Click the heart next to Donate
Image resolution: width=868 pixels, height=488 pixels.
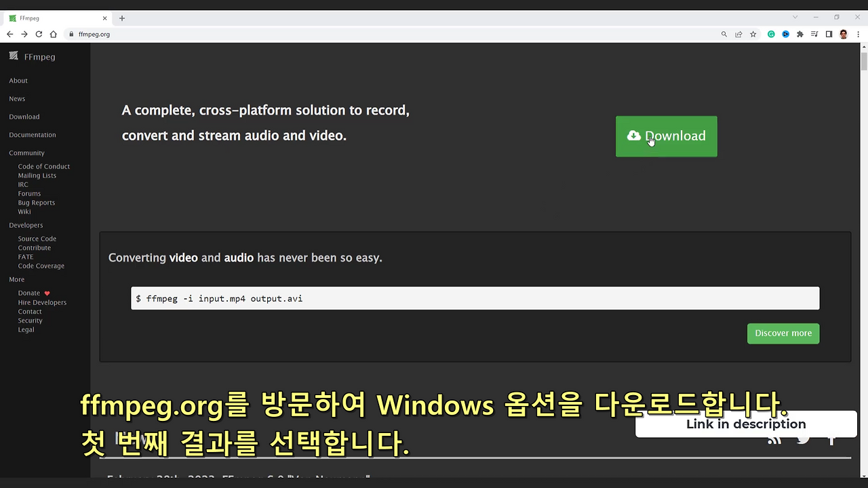click(46, 293)
